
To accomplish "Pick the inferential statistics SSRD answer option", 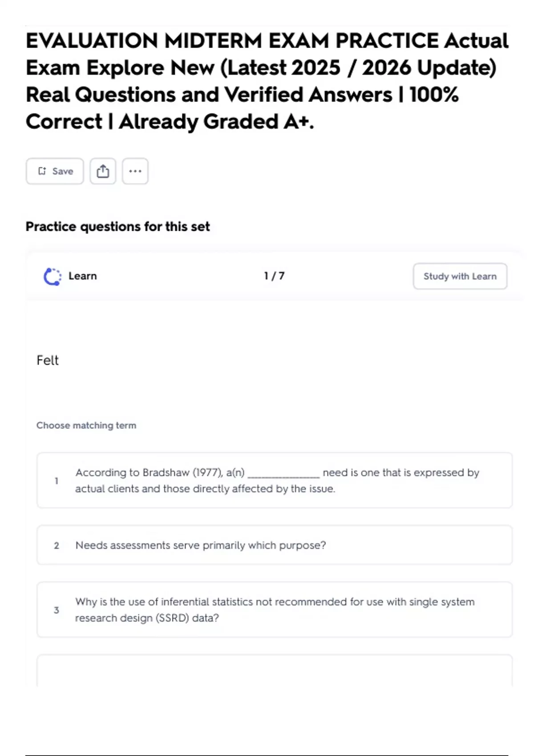I will [x=274, y=610].
